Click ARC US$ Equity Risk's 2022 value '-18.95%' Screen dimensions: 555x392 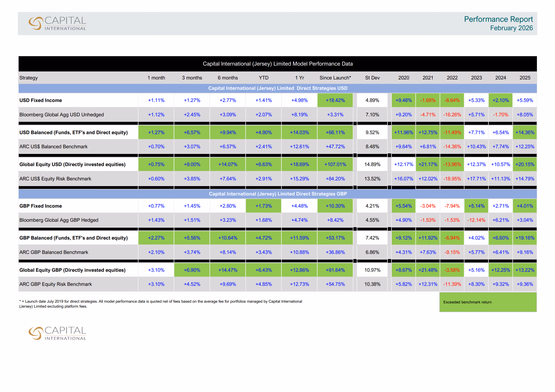pos(452,179)
